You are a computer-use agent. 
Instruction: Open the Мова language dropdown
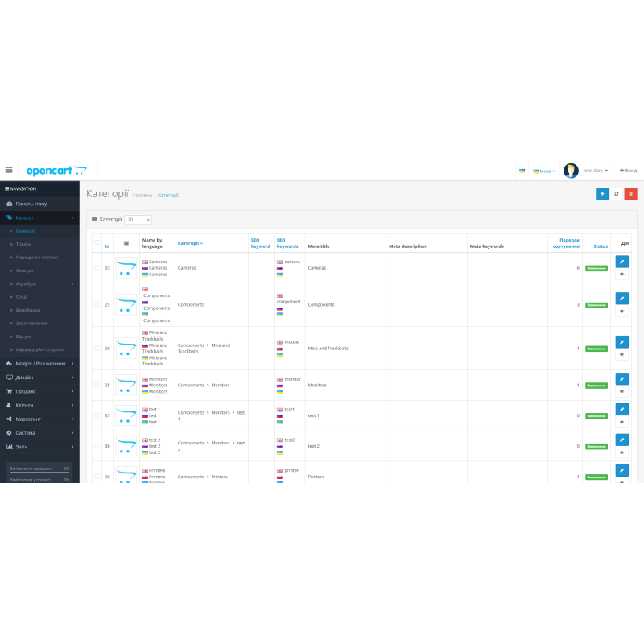point(544,171)
